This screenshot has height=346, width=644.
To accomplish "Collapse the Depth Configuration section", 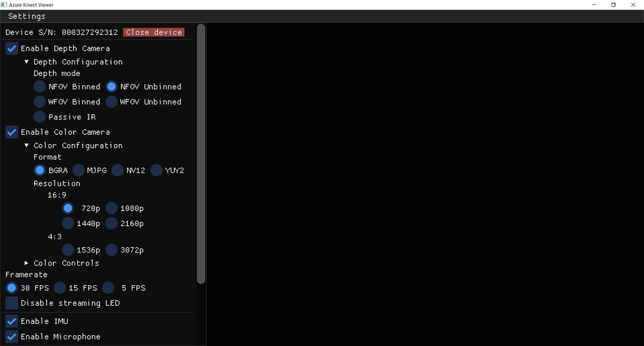I will pos(26,62).
